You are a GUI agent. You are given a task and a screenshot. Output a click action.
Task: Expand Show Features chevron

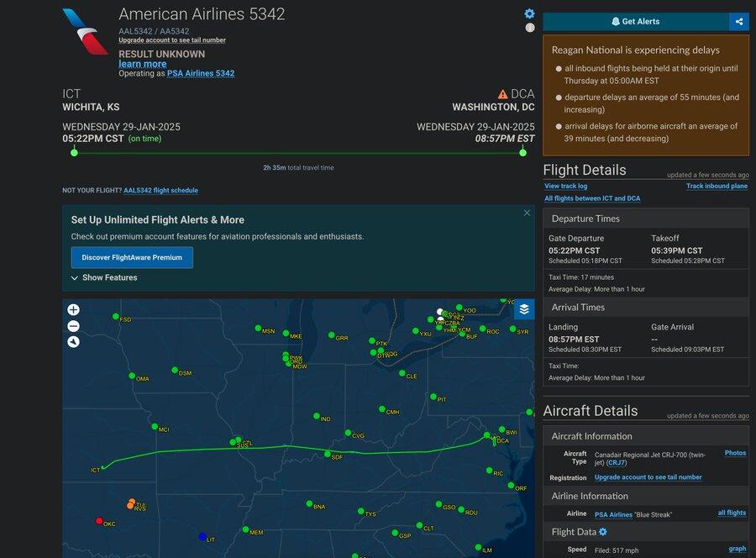click(x=74, y=278)
